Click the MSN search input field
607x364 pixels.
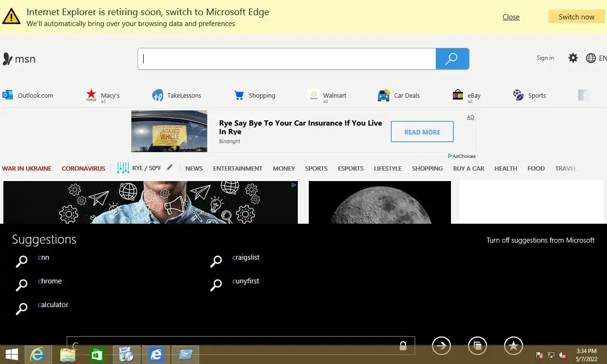287,59
